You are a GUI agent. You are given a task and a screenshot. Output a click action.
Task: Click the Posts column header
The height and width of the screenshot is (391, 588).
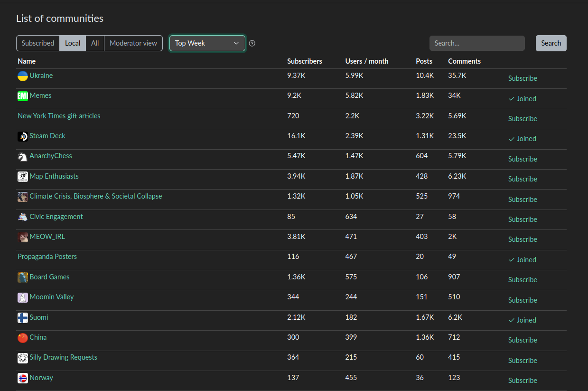[x=424, y=61]
